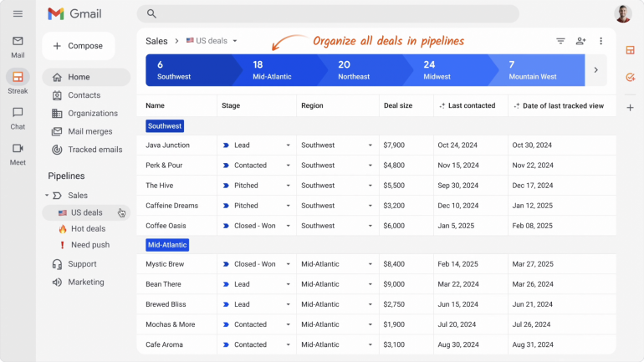Open region dropdown for Cafe Aroma

tap(370, 344)
